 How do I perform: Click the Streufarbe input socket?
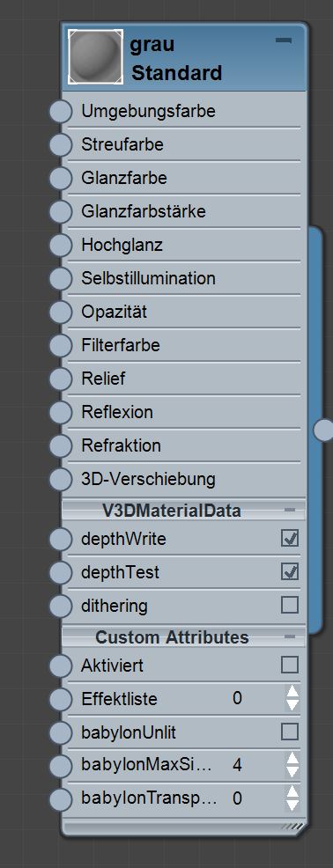(61, 144)
